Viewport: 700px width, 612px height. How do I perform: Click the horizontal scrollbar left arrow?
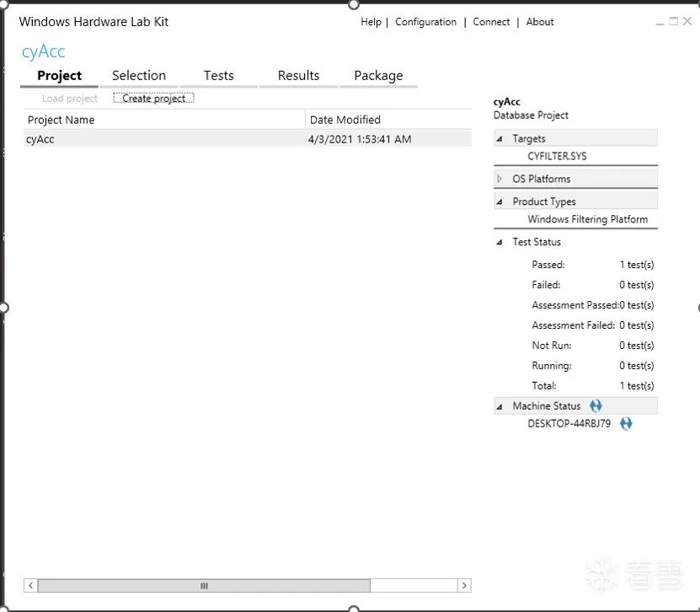(30, 585)
